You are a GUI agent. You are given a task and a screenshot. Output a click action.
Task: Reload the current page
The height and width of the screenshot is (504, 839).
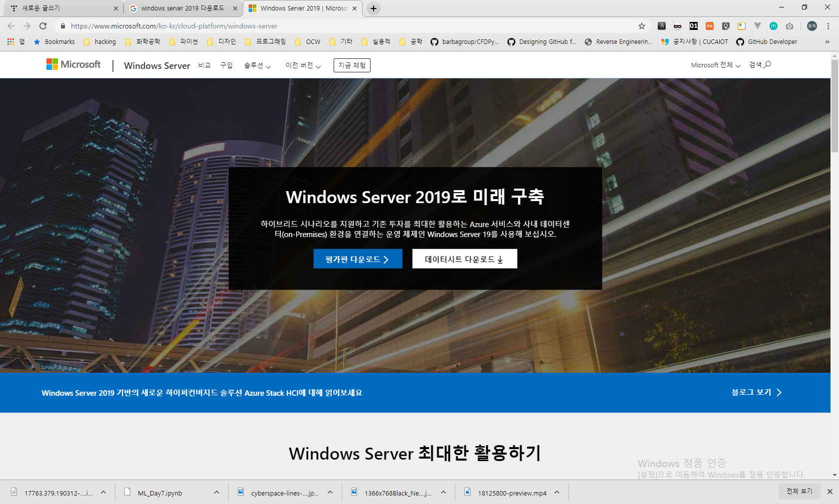pos(43,26)
